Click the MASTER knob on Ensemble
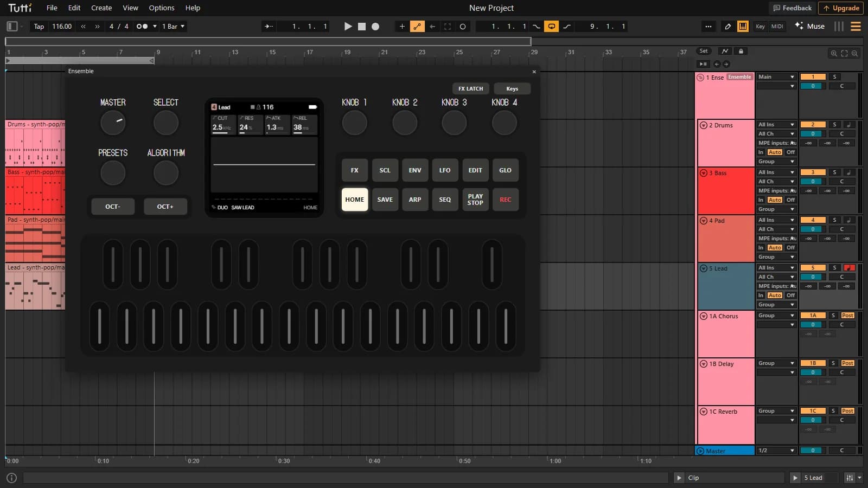 113,123
